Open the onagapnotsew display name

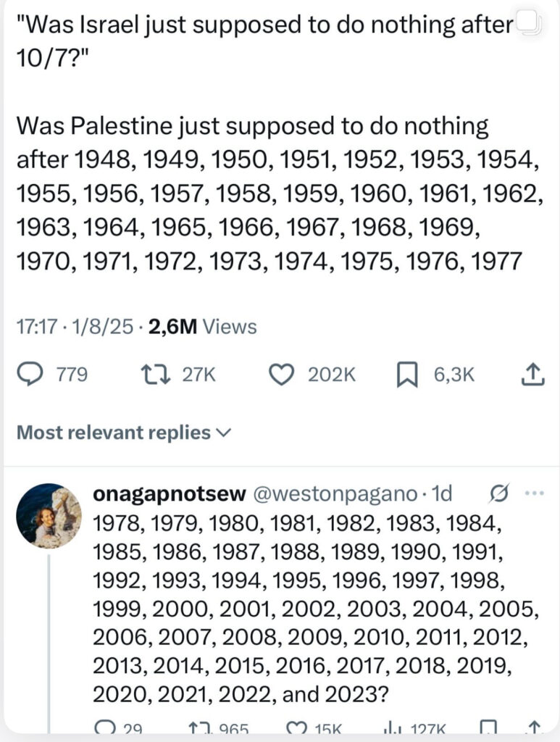[169, 494]
